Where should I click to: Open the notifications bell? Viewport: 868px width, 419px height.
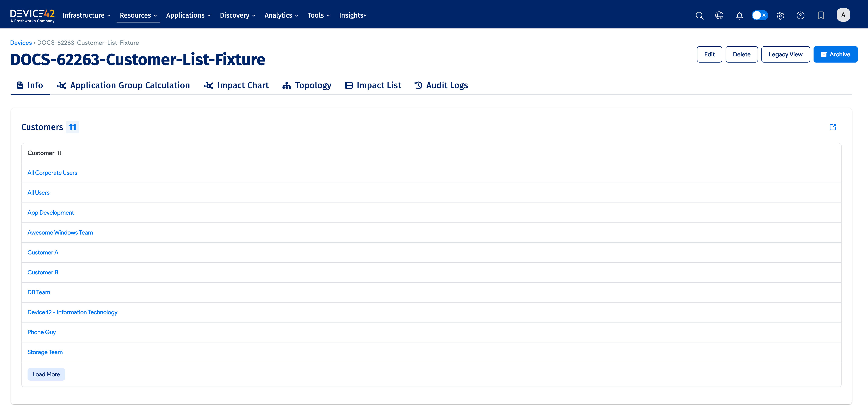[740, 15]
